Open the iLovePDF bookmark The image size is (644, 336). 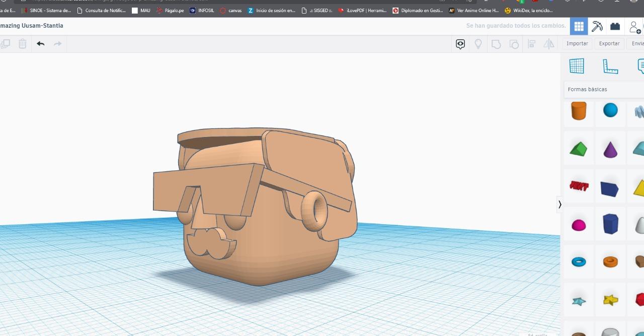coord(362,10)
